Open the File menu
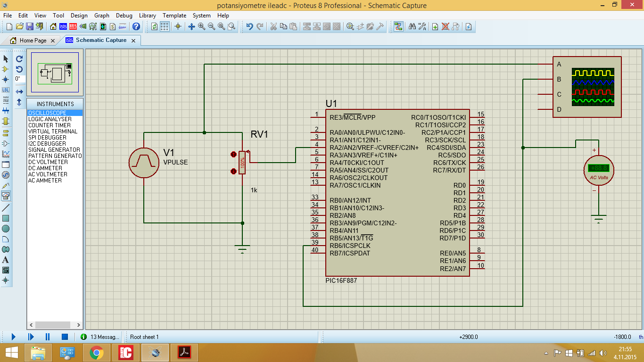644x362 pixels. tap(8, 16)
